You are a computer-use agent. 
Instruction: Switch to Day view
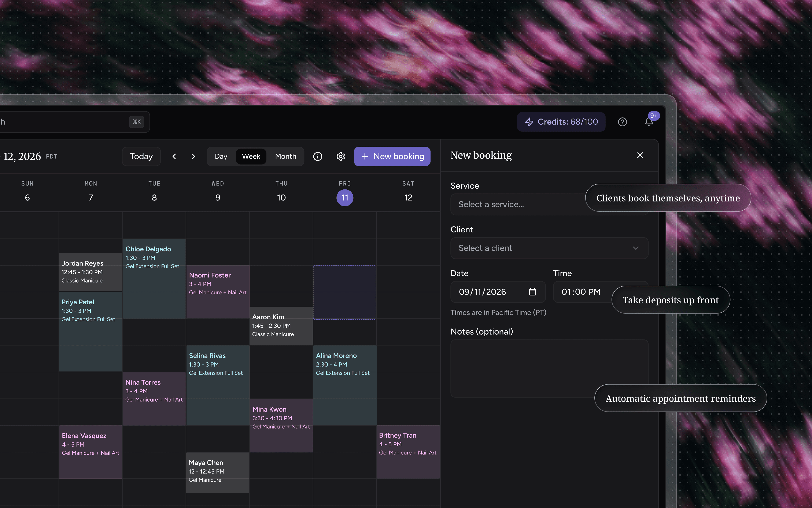[x=221, y=157]
